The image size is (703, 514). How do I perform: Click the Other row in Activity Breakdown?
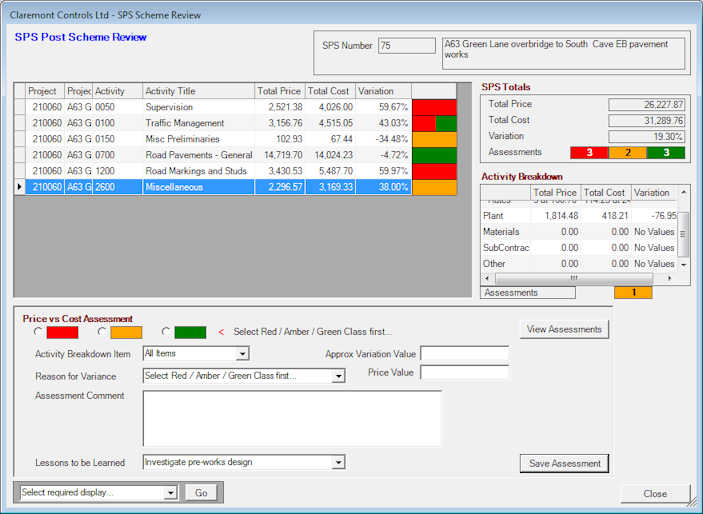click(x=579, y=264)
